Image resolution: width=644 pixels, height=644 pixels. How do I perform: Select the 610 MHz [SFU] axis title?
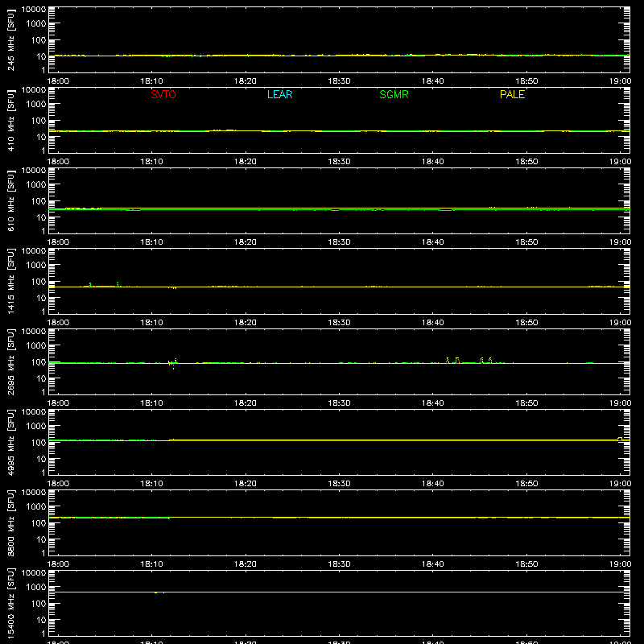(11, 200)
